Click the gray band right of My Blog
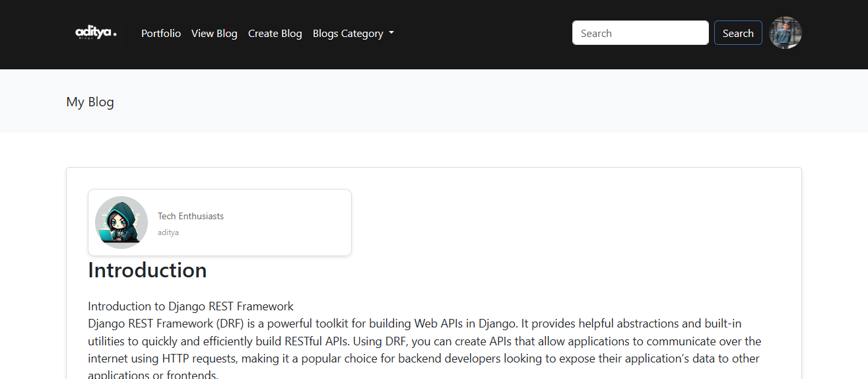The height and width of the screenshot is (379, 868). coord(462,102)
